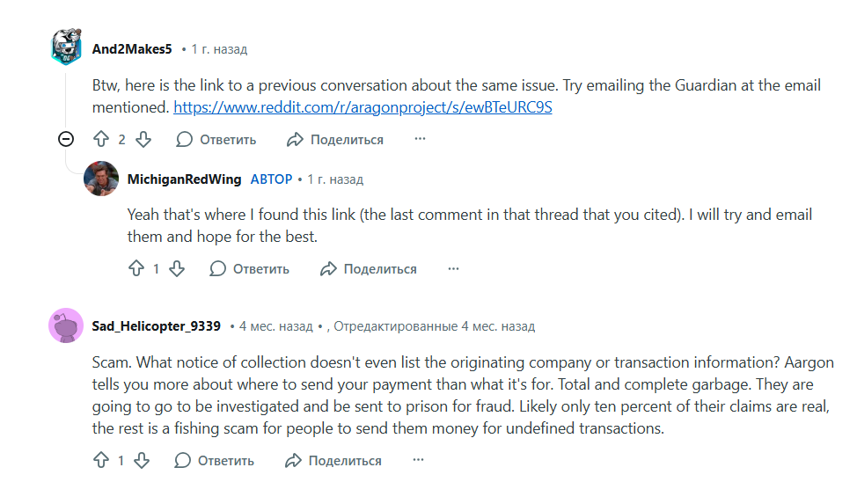Downvote And2Makes5's comment

tap(143, 139)
